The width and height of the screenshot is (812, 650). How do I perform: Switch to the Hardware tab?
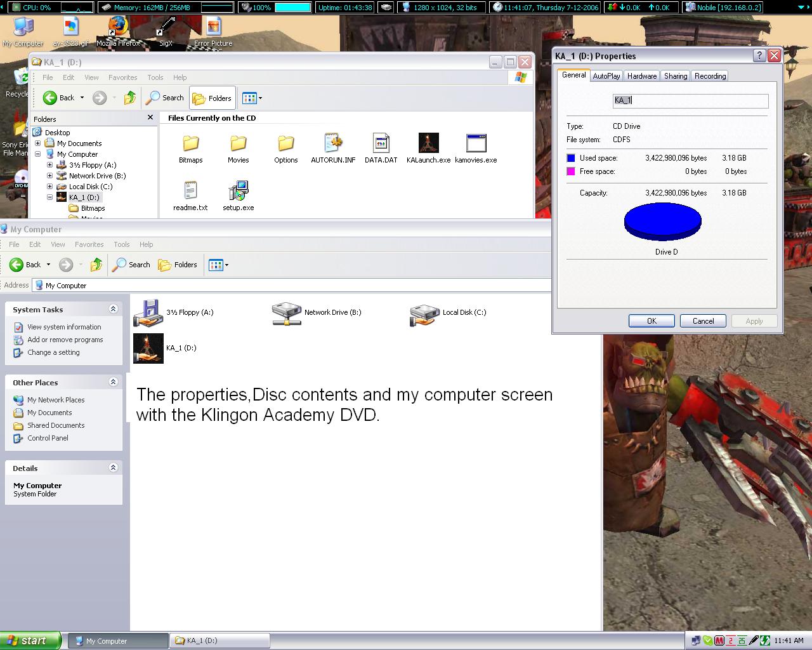pyautogui.click(x=642, y=76)
